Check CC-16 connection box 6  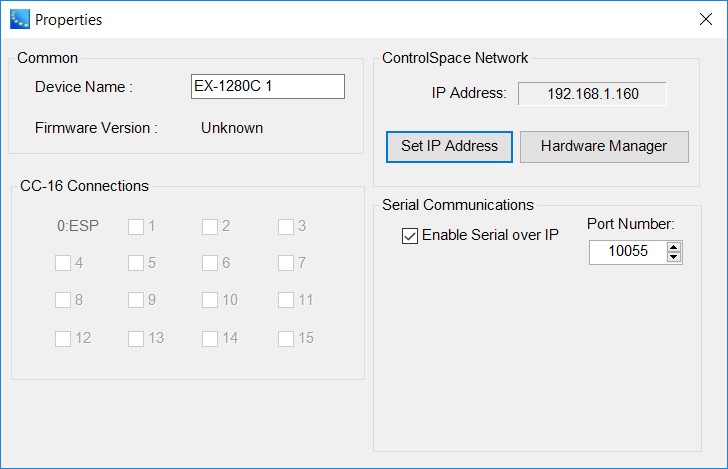[210, 263]
